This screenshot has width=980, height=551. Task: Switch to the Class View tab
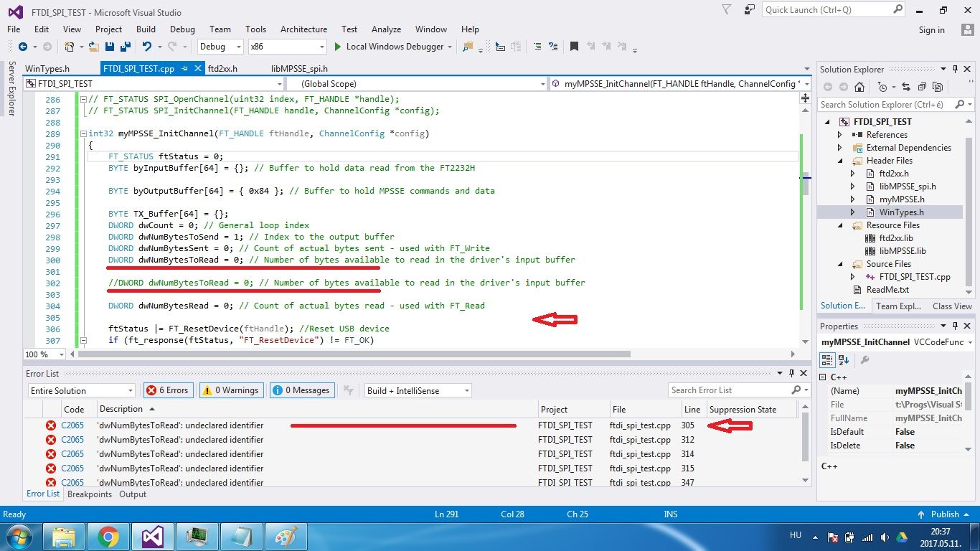pos(952,306)
